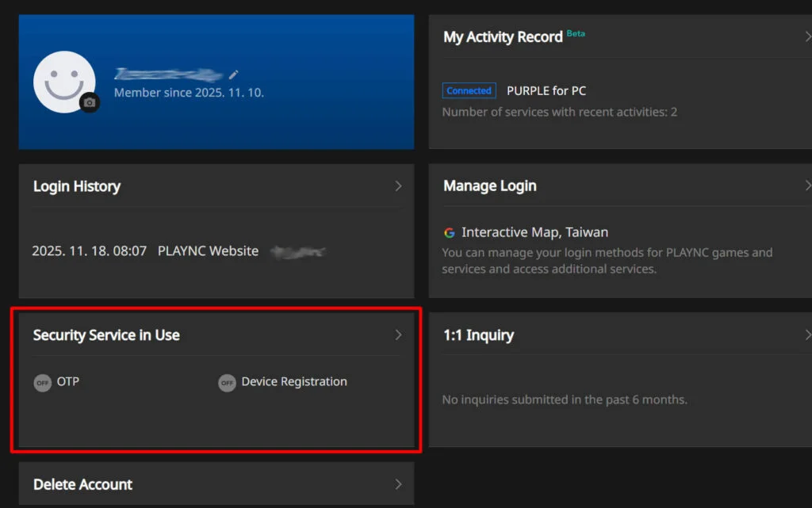Click the Login History heading

coord(77,186)
